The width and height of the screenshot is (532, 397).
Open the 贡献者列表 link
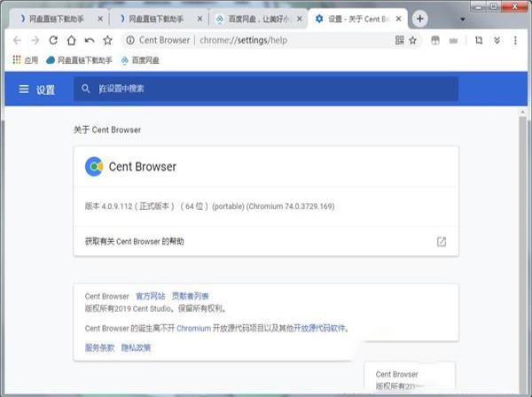(x=190, y=296)
